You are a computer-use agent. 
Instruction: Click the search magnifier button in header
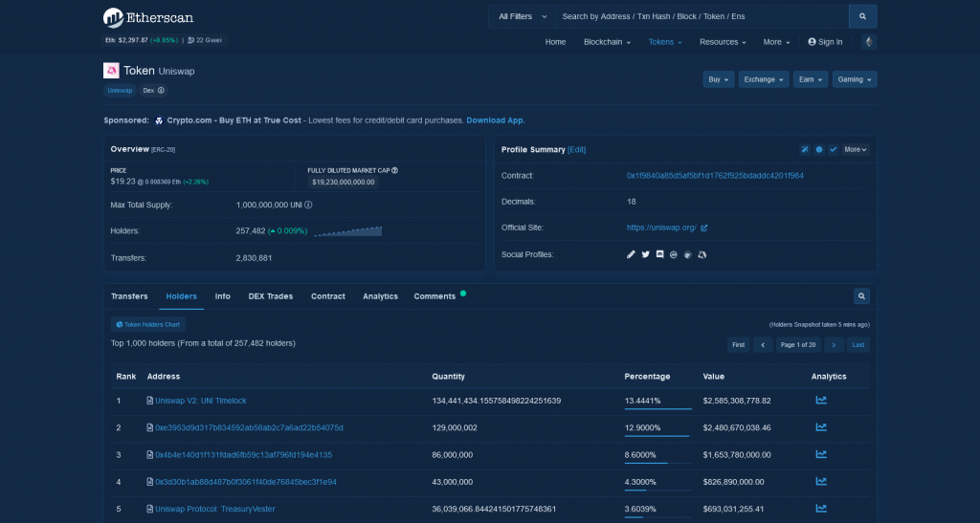coord(862,17)
